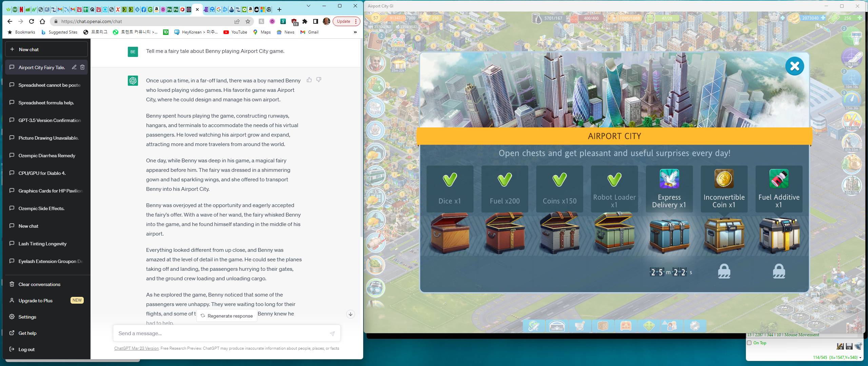This screenshot has width=868, height=366.
Task: Open the Ozempic Diarrhea Remedy chat
Action: (46, 156)
